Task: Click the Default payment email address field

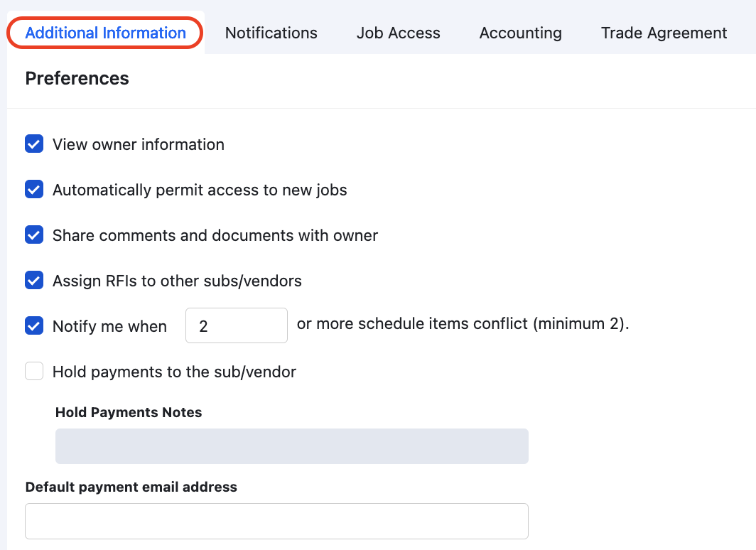Action: (x=277, y=521)
